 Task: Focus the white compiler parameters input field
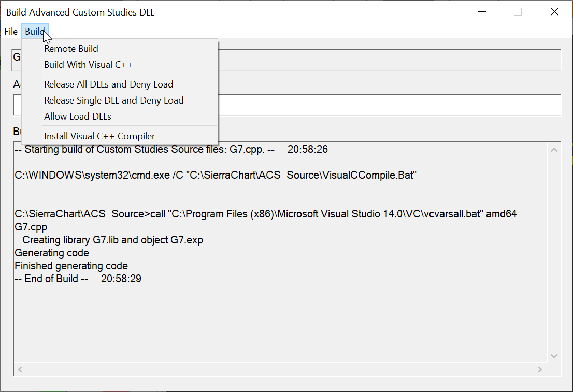[x=389, y=105]
